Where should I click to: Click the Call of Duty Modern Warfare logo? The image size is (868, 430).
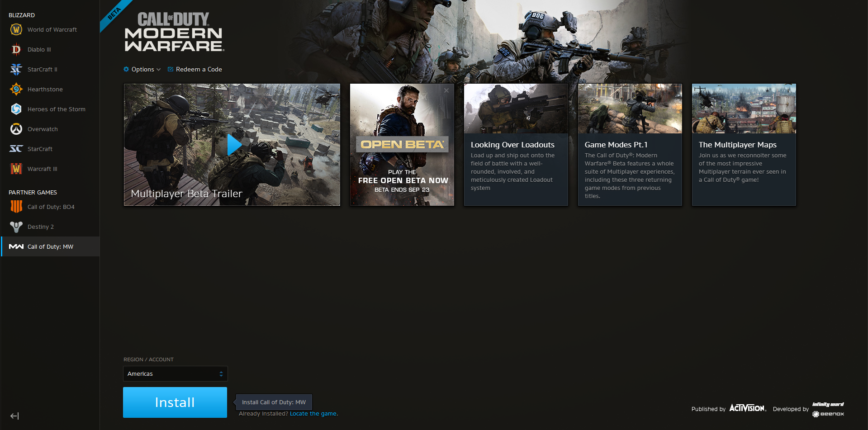coord(174,32)
